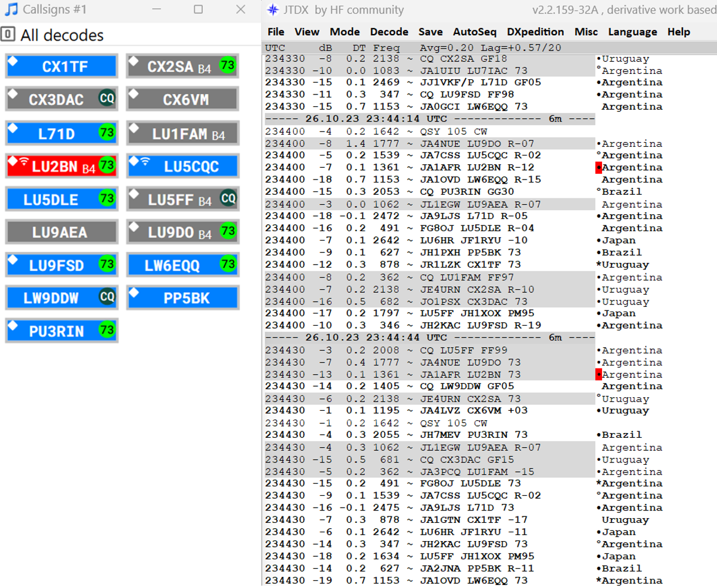Screen dimensions: 717x588
Task: Click the 73 badge on CX2SA
Action: [228, 65]
